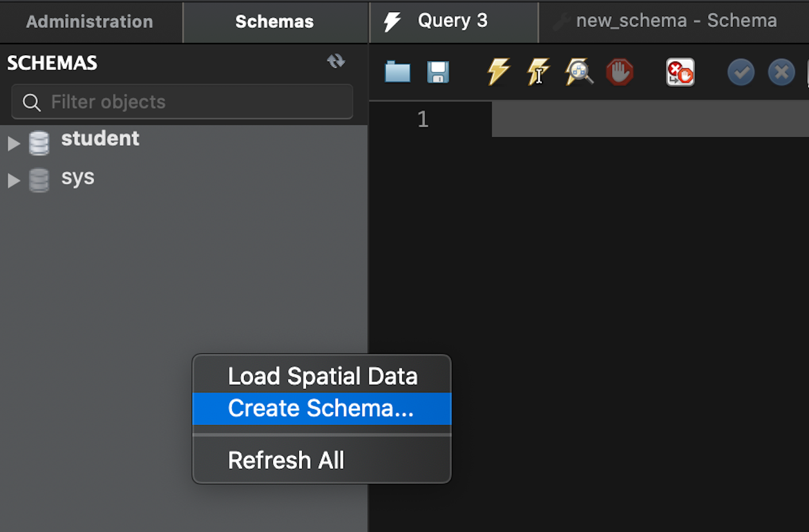Expand the sys schema tree
The image size is (809, 532).
(x=14, y=181)
